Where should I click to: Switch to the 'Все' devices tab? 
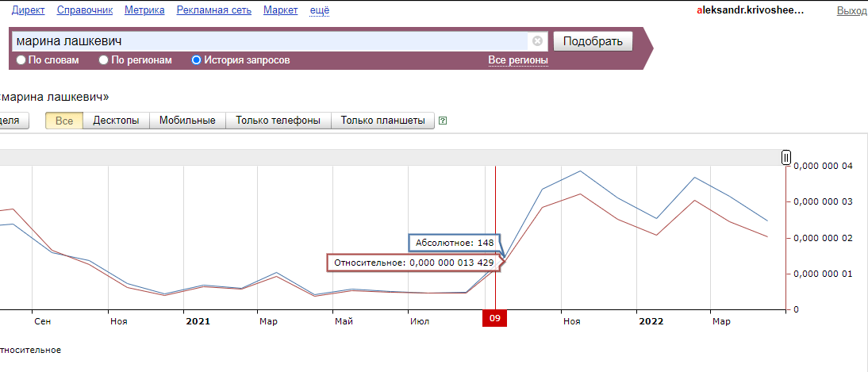point(64,121)
